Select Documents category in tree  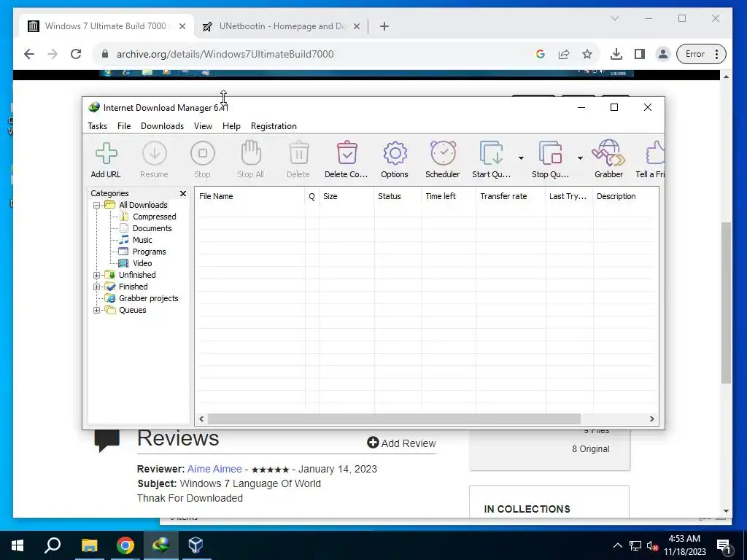152,228
